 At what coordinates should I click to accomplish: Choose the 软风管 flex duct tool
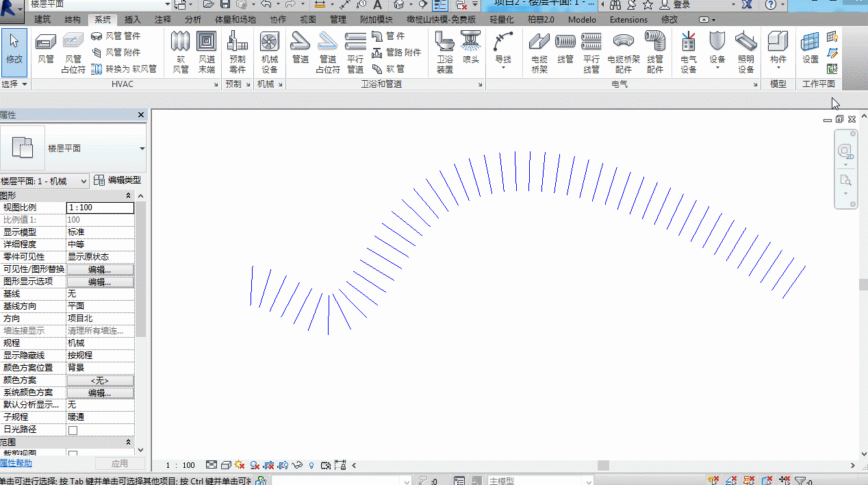[x=181, y=53]
